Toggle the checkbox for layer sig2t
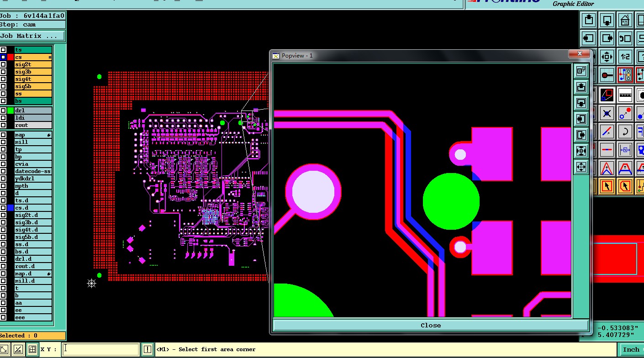 3,64
